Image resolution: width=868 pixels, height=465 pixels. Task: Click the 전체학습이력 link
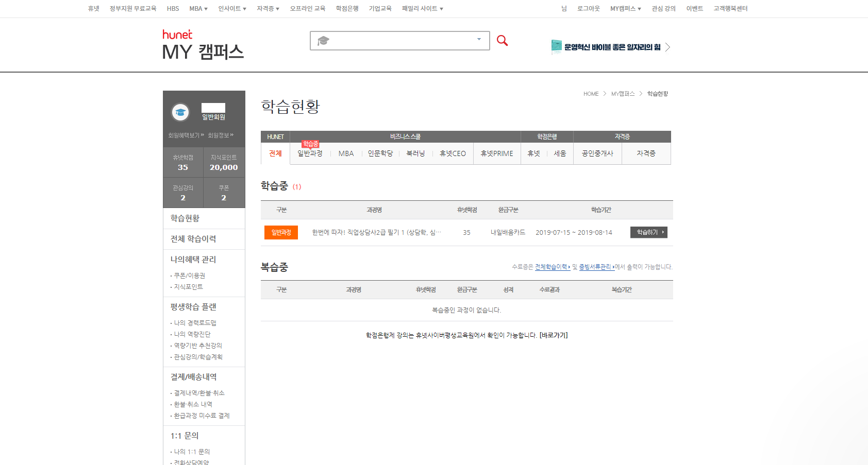click(x=553, y=267)
